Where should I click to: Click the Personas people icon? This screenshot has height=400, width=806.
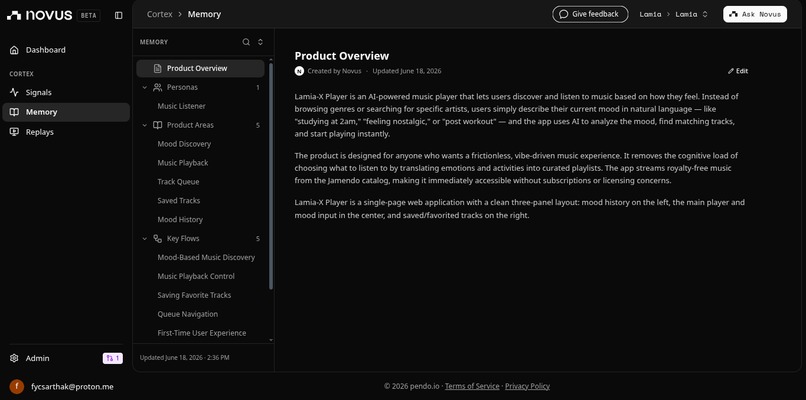[x=158, y=87]
